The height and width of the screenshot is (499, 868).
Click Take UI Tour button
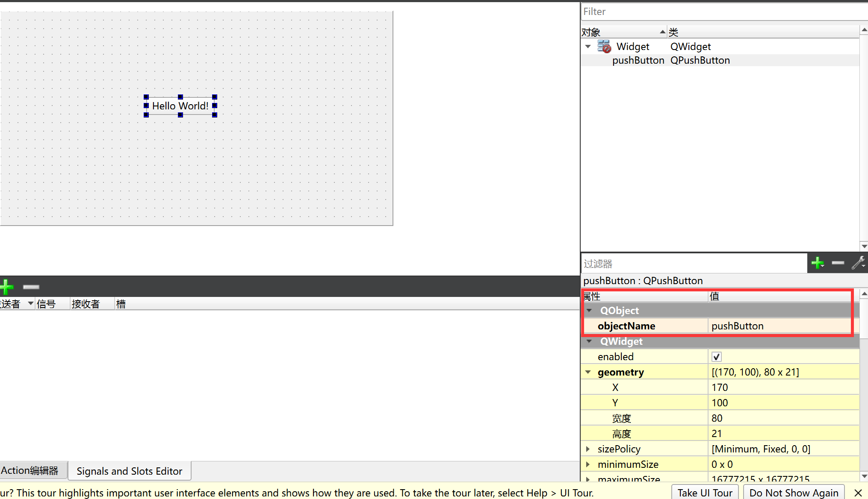click(706, 491)
